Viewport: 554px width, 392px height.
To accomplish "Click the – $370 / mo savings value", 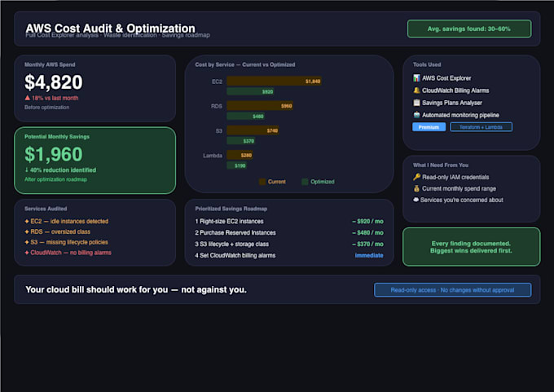I will [367, 244].
